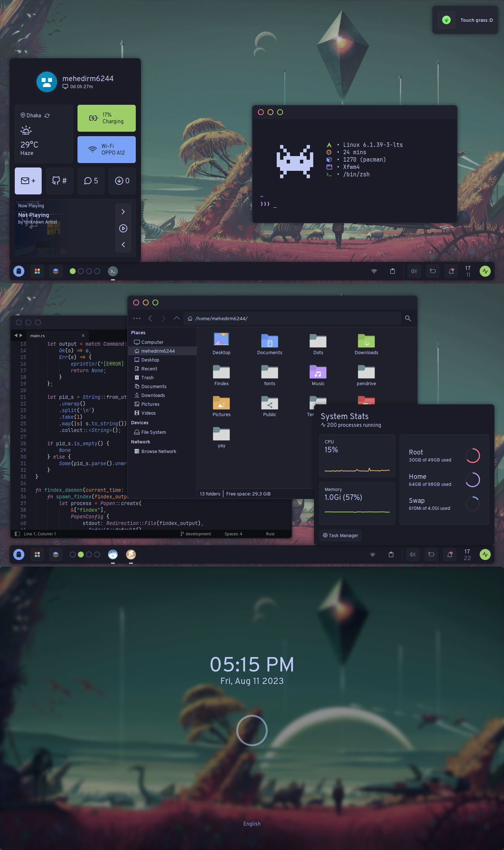Open the pendrive folder icon
The width and height of the screenshot is (504, 850).
click(x=366, y=372)
